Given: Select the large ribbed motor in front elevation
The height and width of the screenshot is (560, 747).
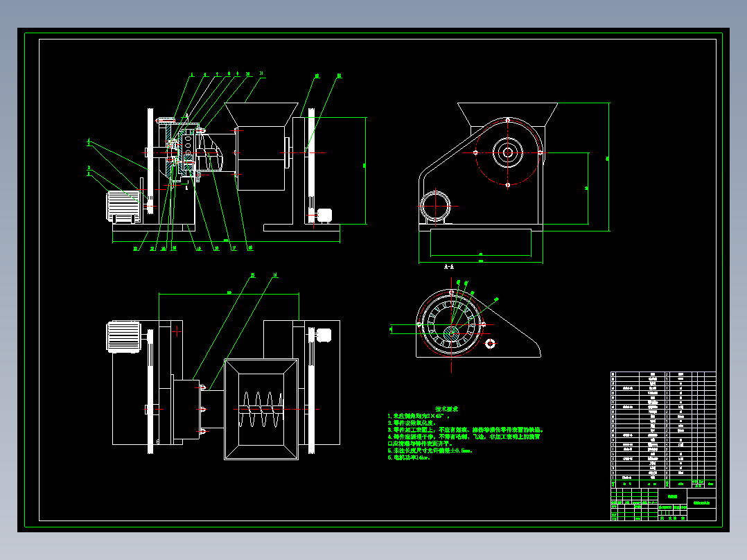Looking at the screenshot, I should (123, 207).
